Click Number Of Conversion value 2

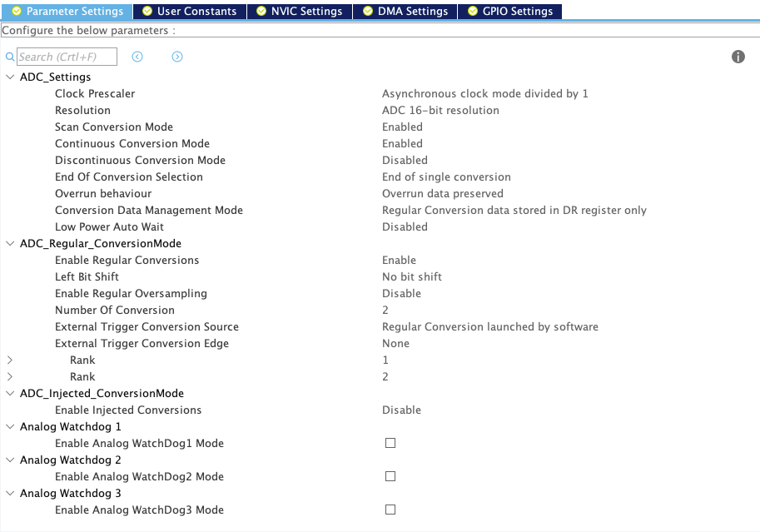coord(385,310)
